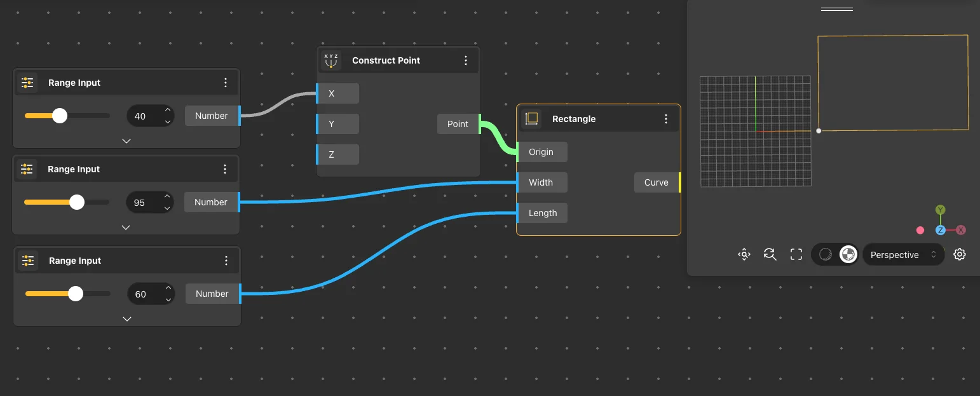Click the reset zoom refresh icon
The height and width of the screenshot is (396, 980).
point(770,255)
